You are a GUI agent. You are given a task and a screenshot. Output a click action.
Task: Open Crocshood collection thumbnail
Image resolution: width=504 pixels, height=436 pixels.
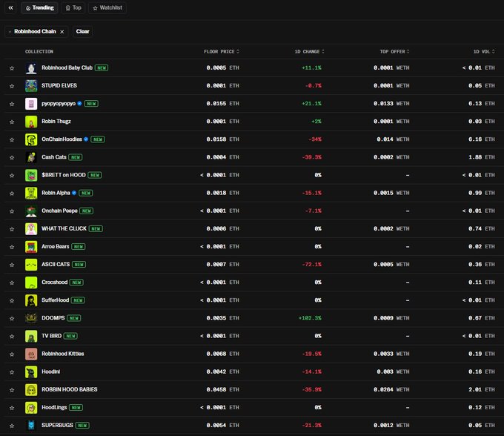coord(31,283)
